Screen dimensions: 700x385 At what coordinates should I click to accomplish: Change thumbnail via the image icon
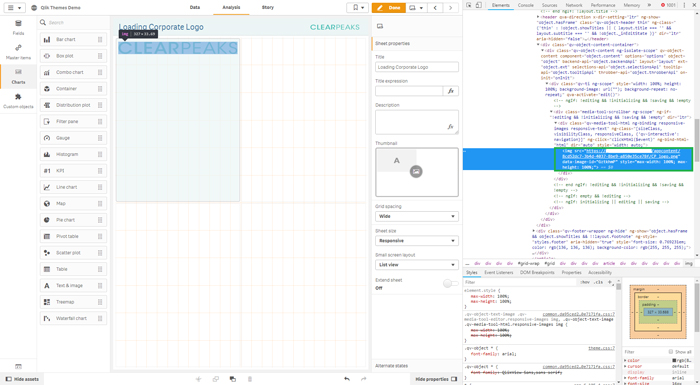[416, 172]
